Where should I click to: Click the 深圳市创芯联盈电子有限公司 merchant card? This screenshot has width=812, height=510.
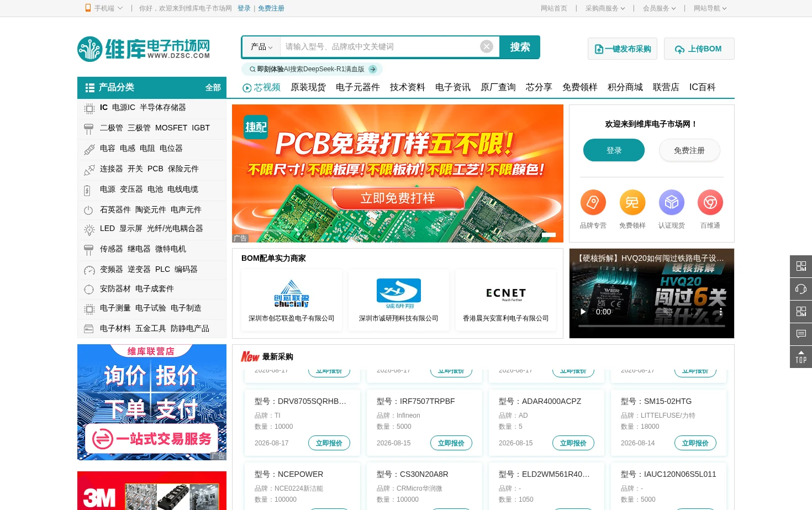pyautogui.click(x=292, y=300)
